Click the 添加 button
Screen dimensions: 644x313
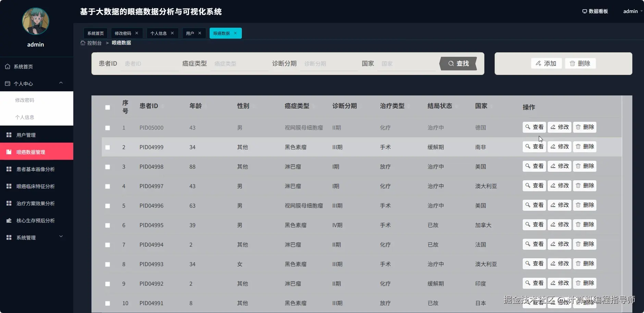[546, 63]
